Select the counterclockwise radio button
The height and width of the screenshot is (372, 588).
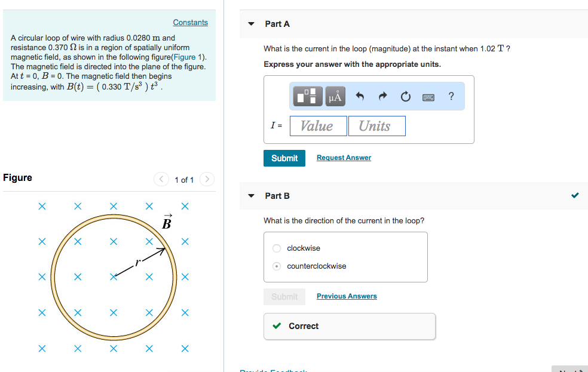[276, 266]
